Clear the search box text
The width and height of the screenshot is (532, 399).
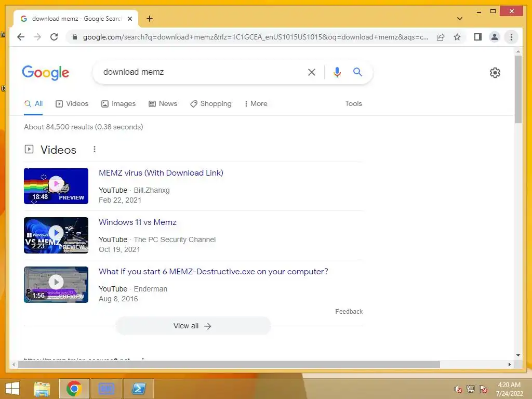pyautogui.click(x=312, y=72)
